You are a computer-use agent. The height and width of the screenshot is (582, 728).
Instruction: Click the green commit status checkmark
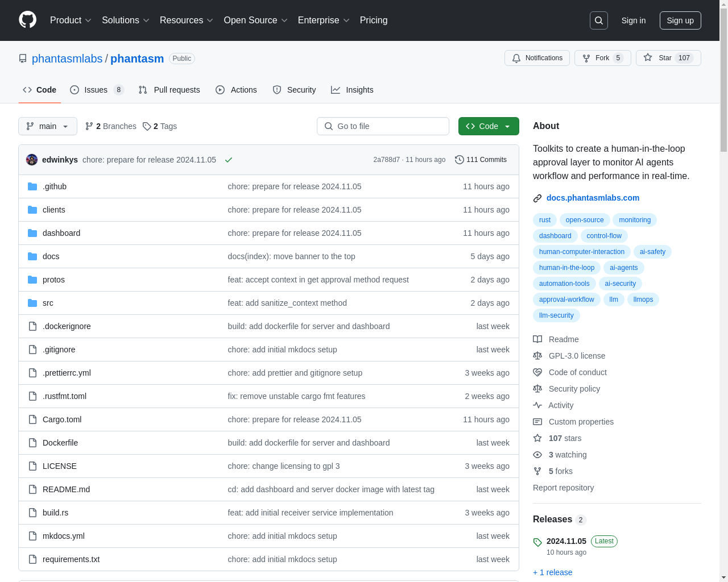tap(229, 160)
